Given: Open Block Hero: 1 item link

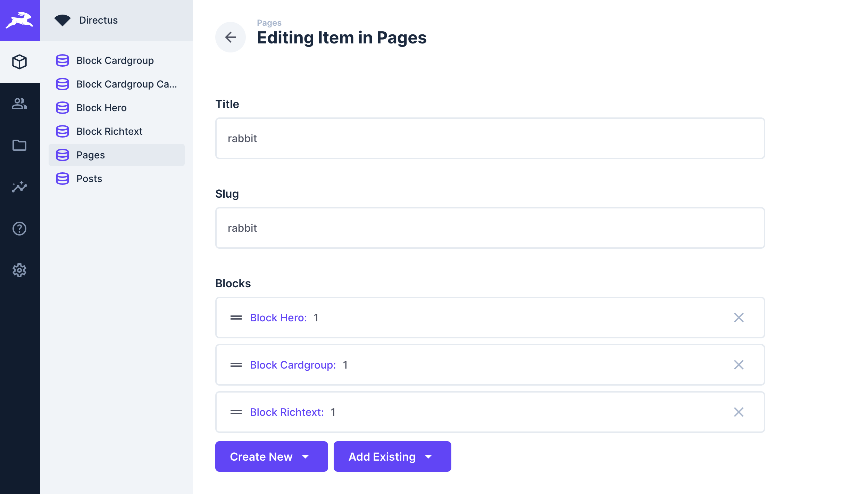Looking at the screenshot, I should point(278,318).
